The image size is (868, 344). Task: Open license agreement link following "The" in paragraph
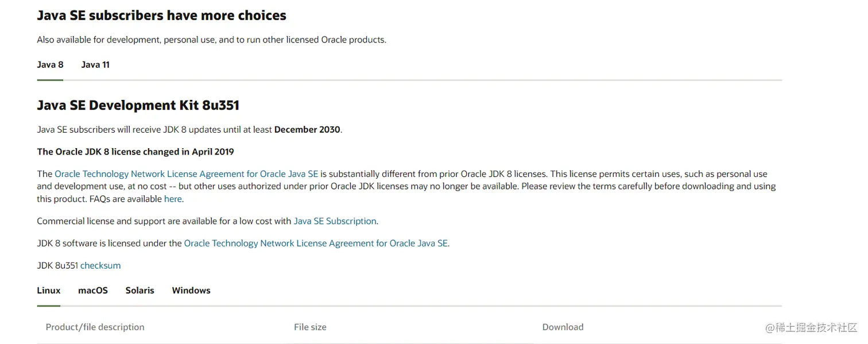click(x=186, y=174)
